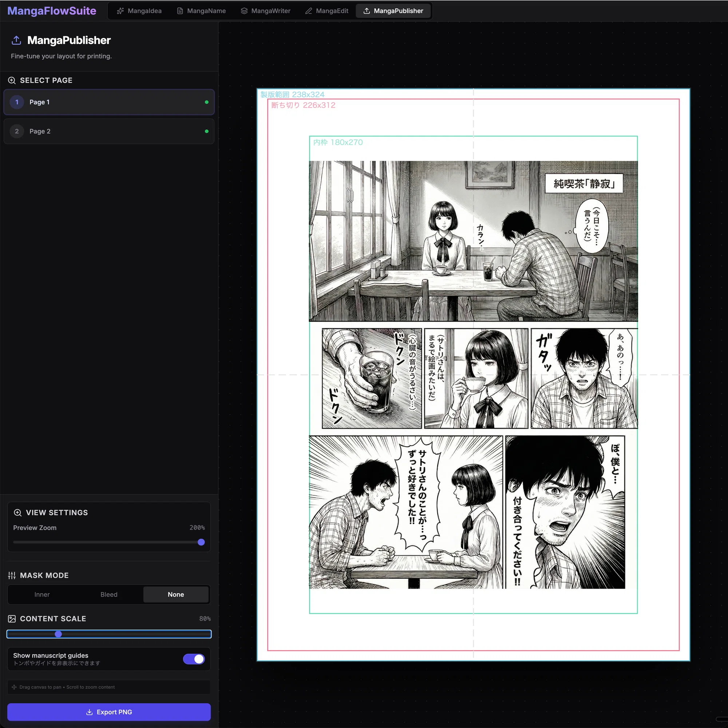Click green status dot on Page 2

click(206, 131)
